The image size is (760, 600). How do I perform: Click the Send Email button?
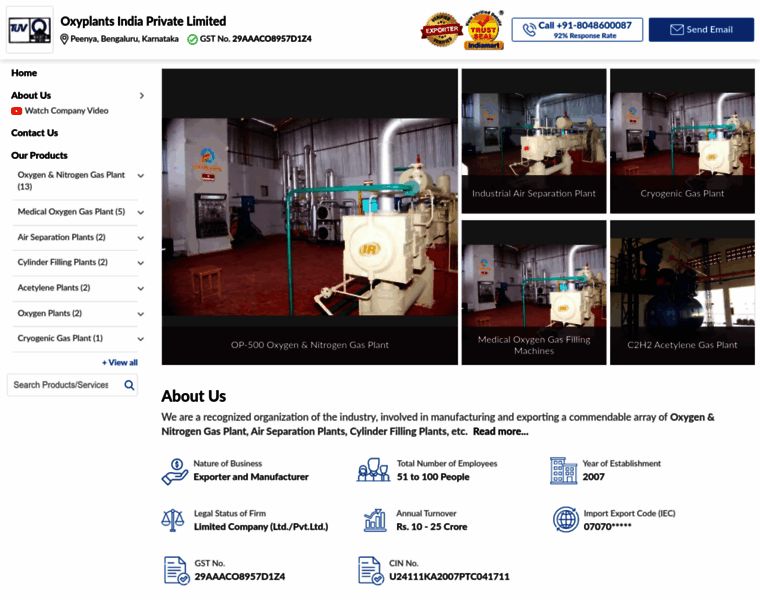point(701,30)
